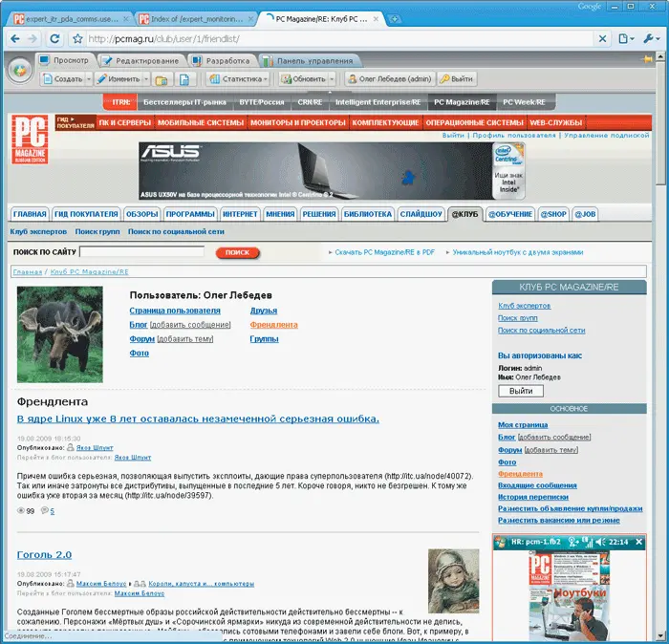
Task: Open a new browser tab
Action: click(x=395, y=19)
